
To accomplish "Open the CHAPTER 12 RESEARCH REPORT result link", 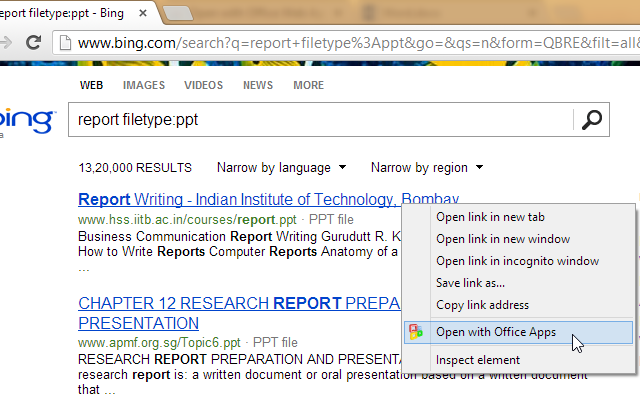I will pyautogui.click(x=239, y=313).
